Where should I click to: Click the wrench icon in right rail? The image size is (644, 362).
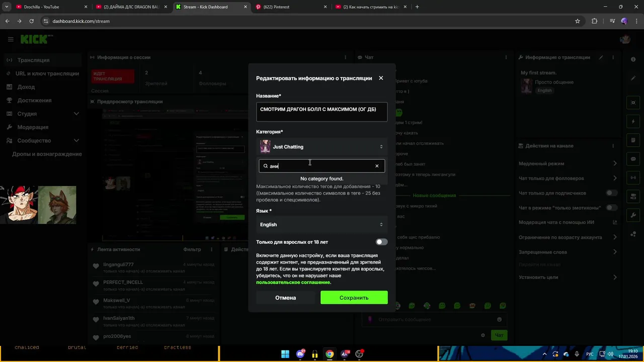pos(633,215)
